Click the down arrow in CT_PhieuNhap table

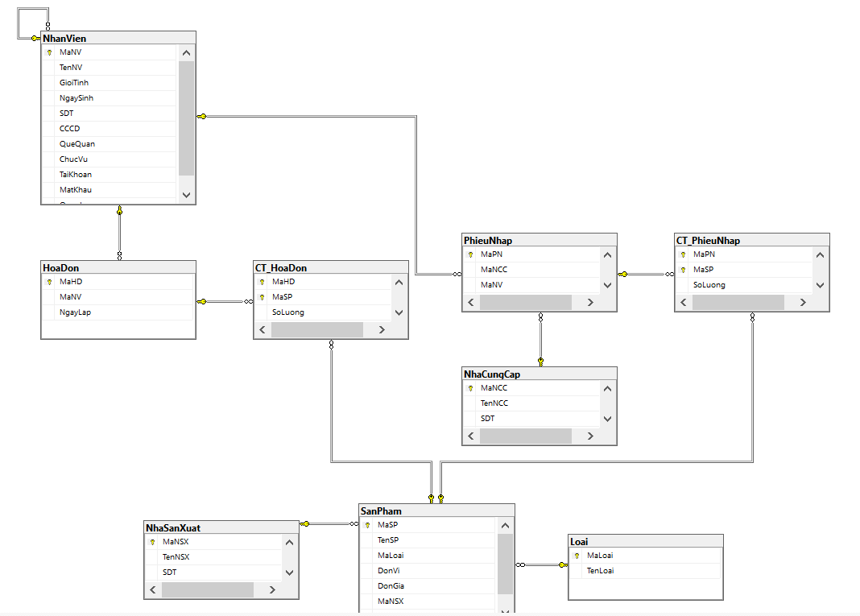(x=820, y=285)
